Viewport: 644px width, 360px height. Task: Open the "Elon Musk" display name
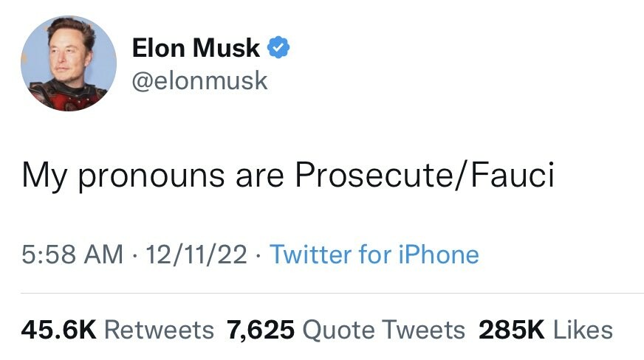tap(196, 49)
